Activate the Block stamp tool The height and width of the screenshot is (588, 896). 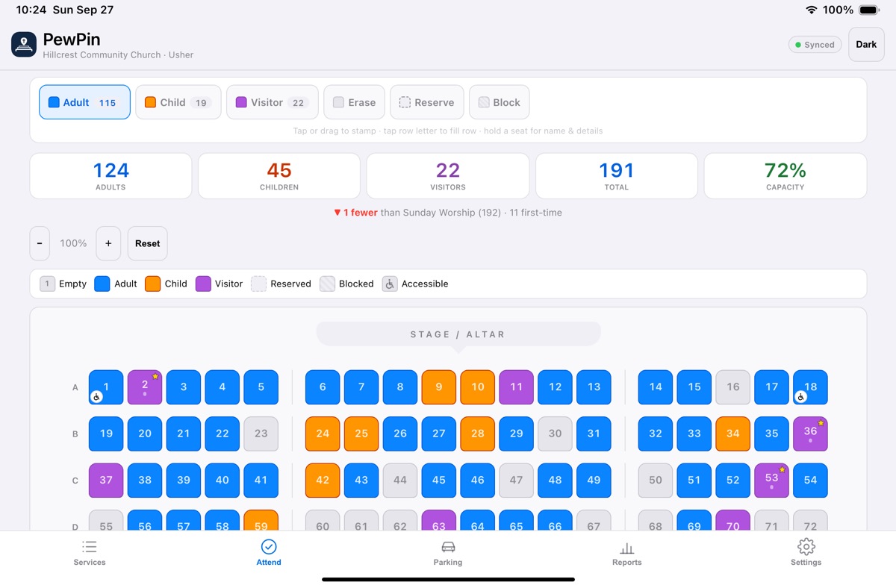coord(500,102)
